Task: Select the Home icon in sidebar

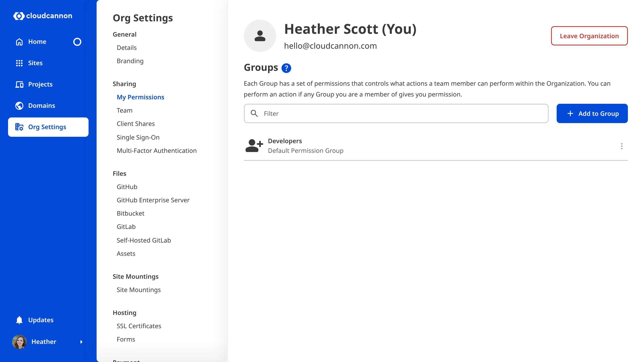Action: (x=19, y=41)
